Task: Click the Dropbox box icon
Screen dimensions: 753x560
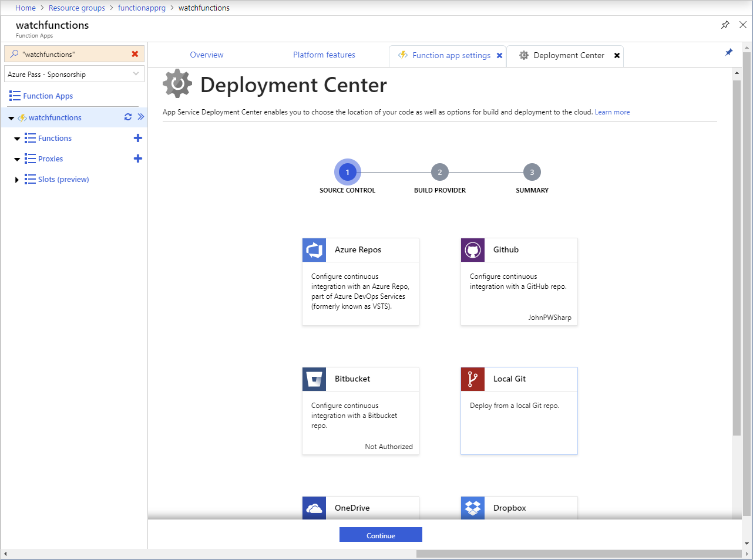Action: click(x=473, y=508)
